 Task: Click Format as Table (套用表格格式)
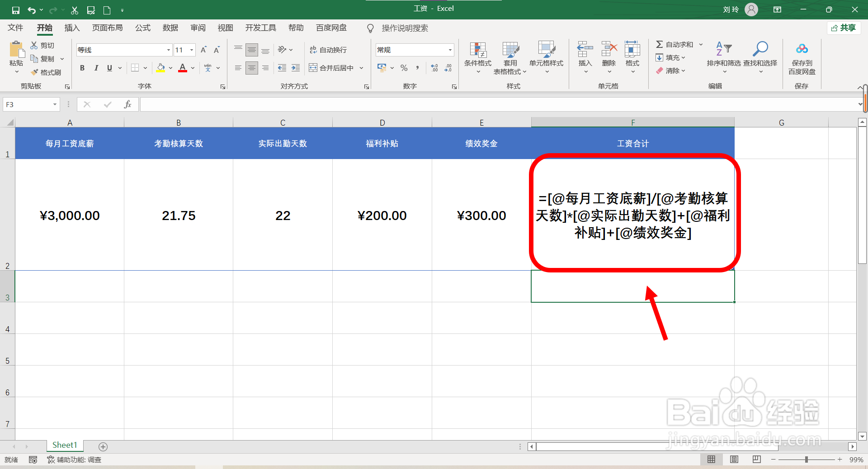point(510,59)
